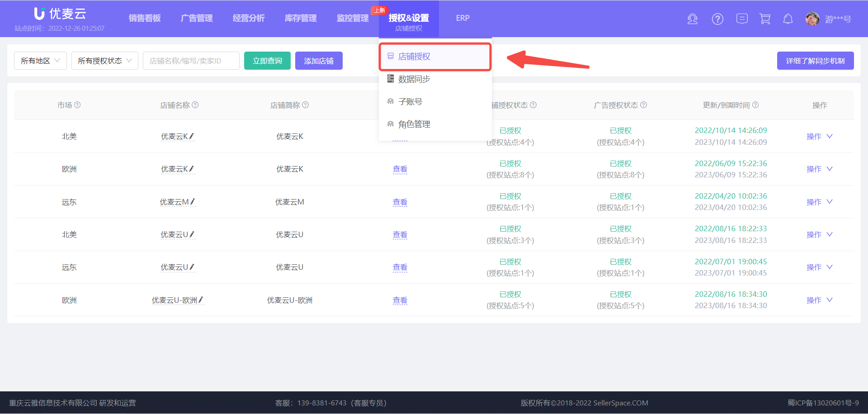Open help via the question mark icon
This screenshot has width=868, height=414.
[717, 19]
